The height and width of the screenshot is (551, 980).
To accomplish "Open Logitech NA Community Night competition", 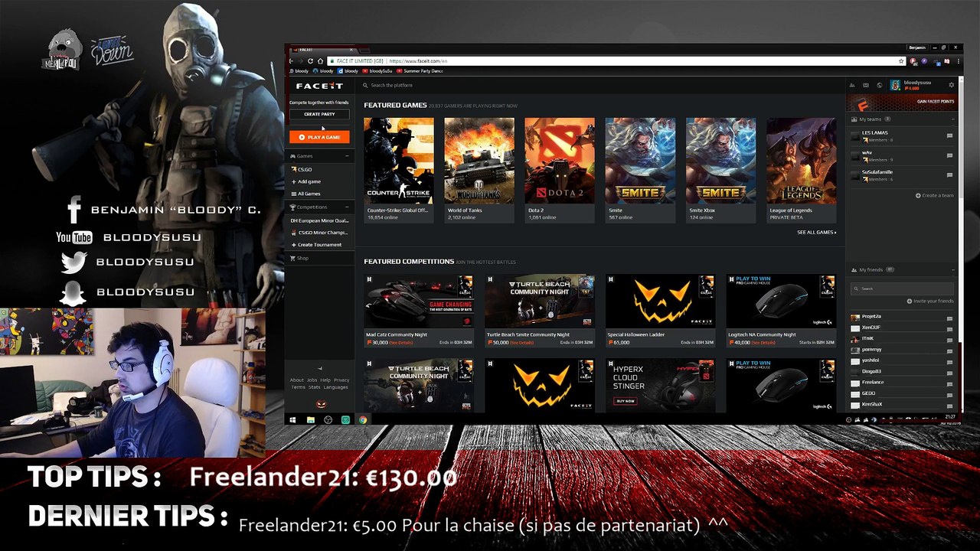I will (x=781, y=311).
